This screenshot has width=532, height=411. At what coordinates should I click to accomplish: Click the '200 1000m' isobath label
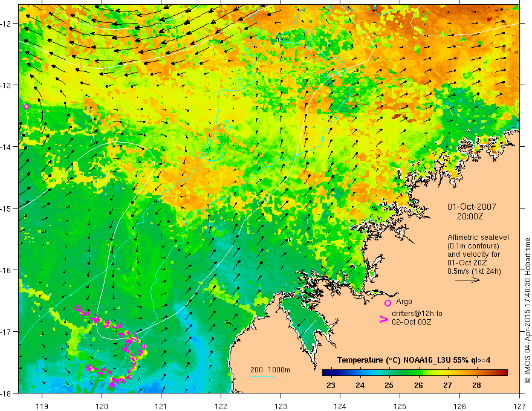point(270,370)
